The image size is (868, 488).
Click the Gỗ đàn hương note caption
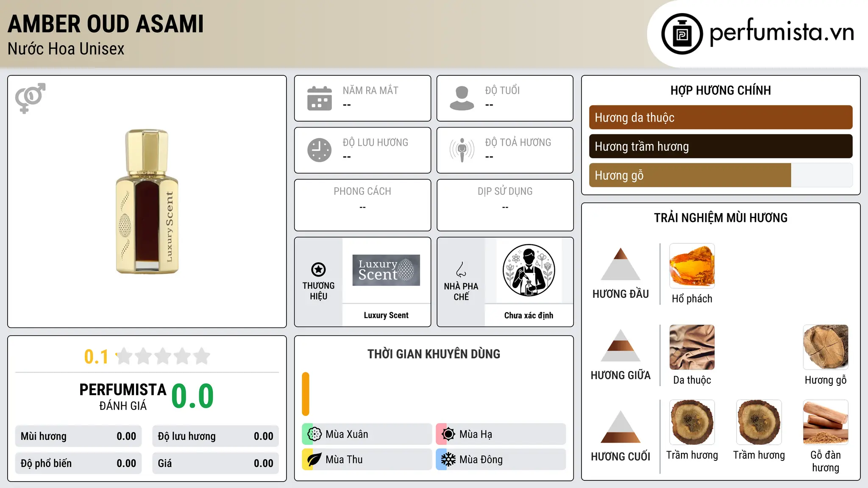tap(826, 461)
